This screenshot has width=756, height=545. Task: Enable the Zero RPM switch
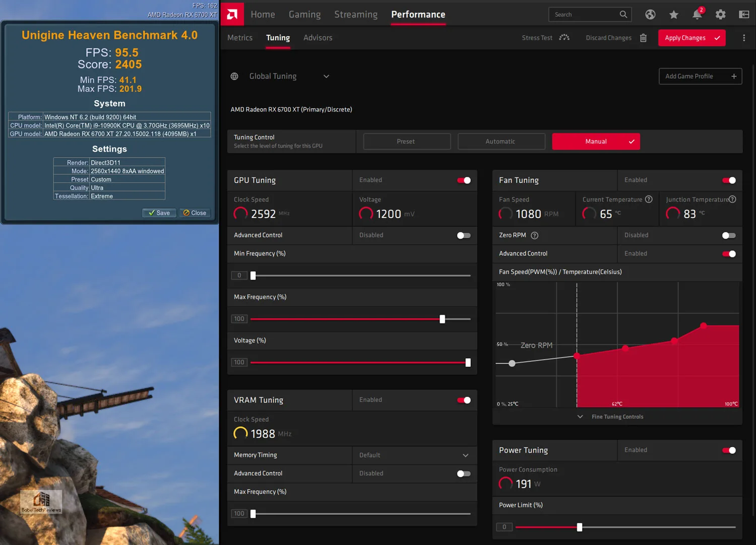(729, 235)
